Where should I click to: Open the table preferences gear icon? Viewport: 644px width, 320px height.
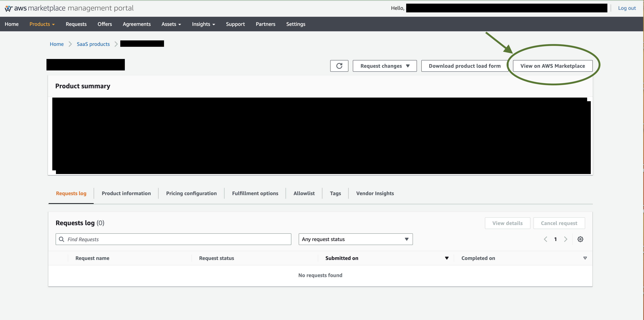point(580,239)
